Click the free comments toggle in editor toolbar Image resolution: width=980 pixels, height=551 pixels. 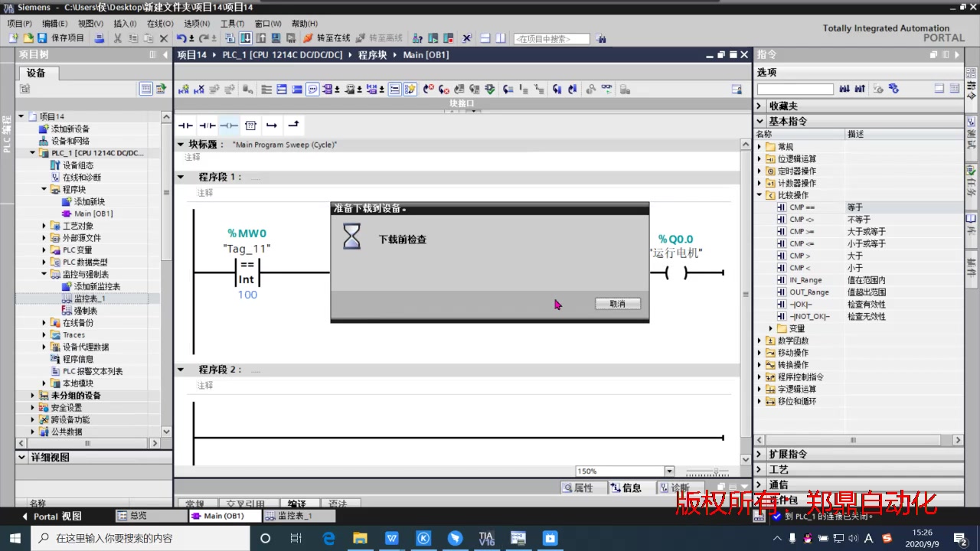point(312,90)
